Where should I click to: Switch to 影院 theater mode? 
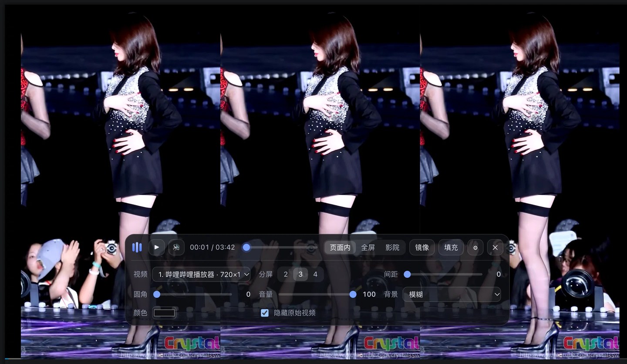[392, 247]
